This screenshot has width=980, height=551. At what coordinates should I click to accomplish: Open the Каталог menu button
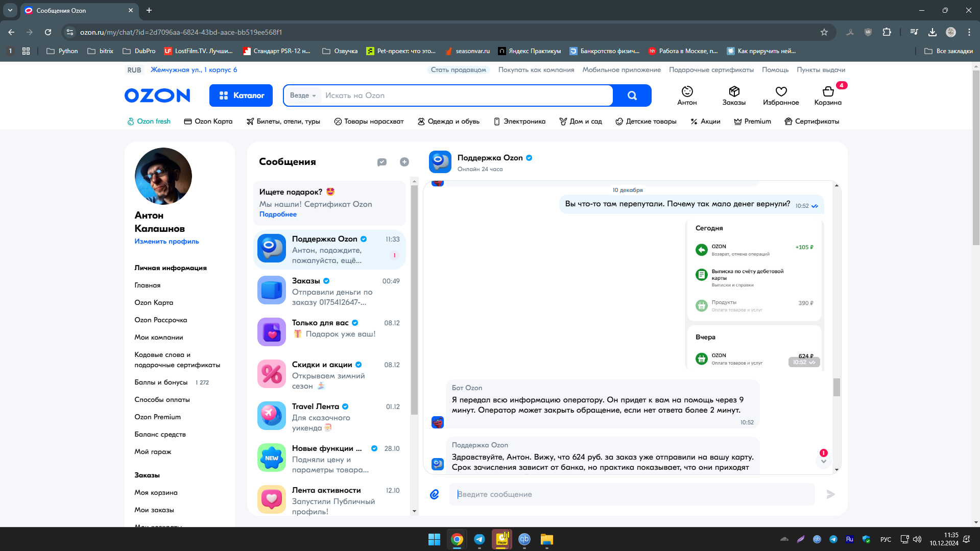[x=241, y=95]
